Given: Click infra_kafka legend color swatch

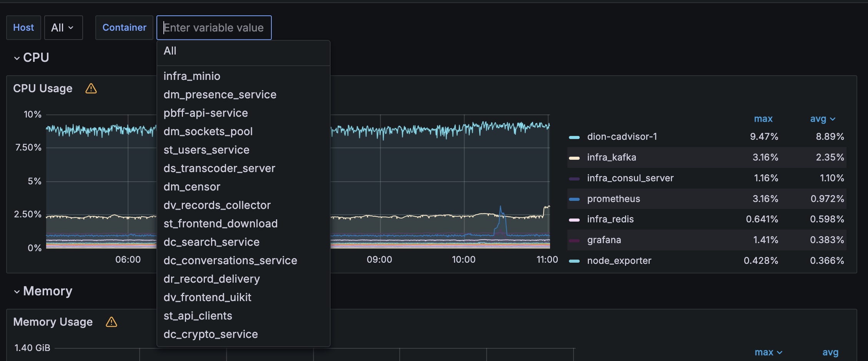Looking at the screenshot, I should click(574, 158).
